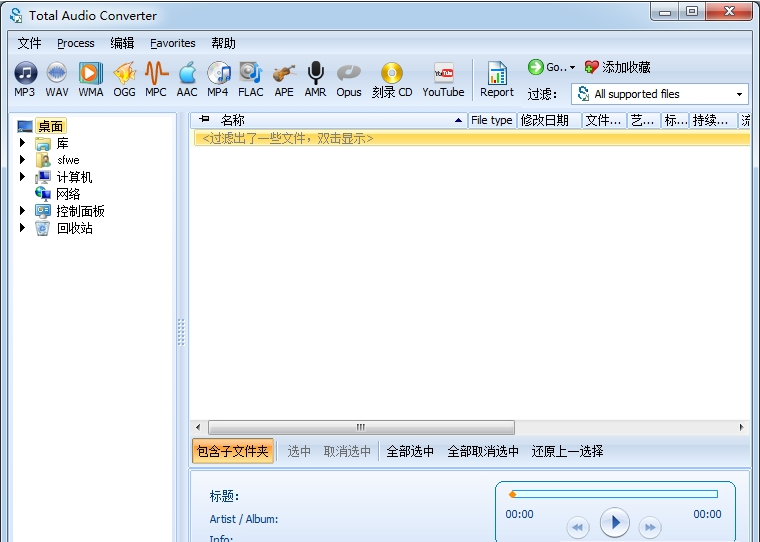Viewport: 760px width, 542px height.
Task: Click the filtered files notice row
Action: (471, 139)
